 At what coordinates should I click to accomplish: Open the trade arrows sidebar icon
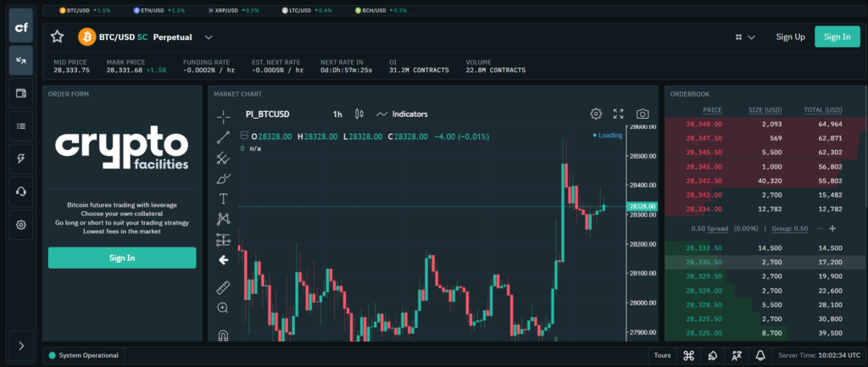tap(21, 60)
